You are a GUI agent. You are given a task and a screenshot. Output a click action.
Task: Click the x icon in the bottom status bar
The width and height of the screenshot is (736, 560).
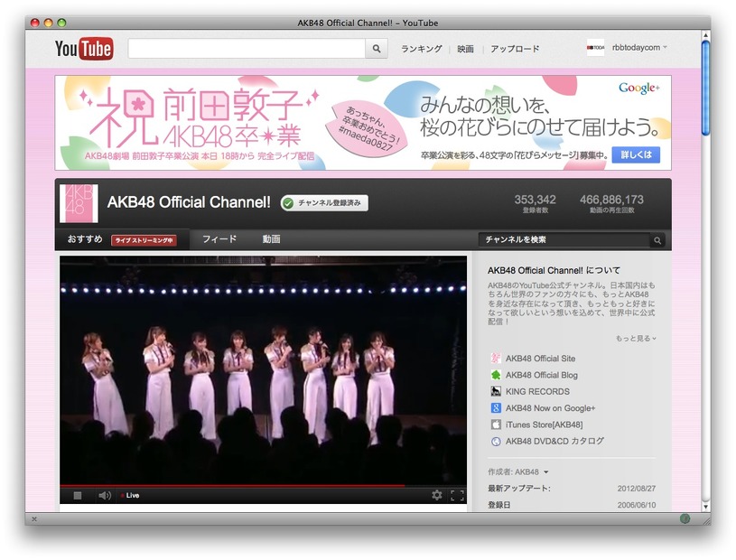point(33,519)
